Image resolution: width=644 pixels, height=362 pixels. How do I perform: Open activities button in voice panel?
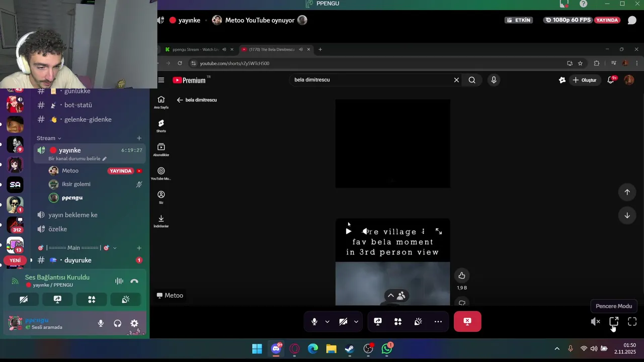(92, 299)
